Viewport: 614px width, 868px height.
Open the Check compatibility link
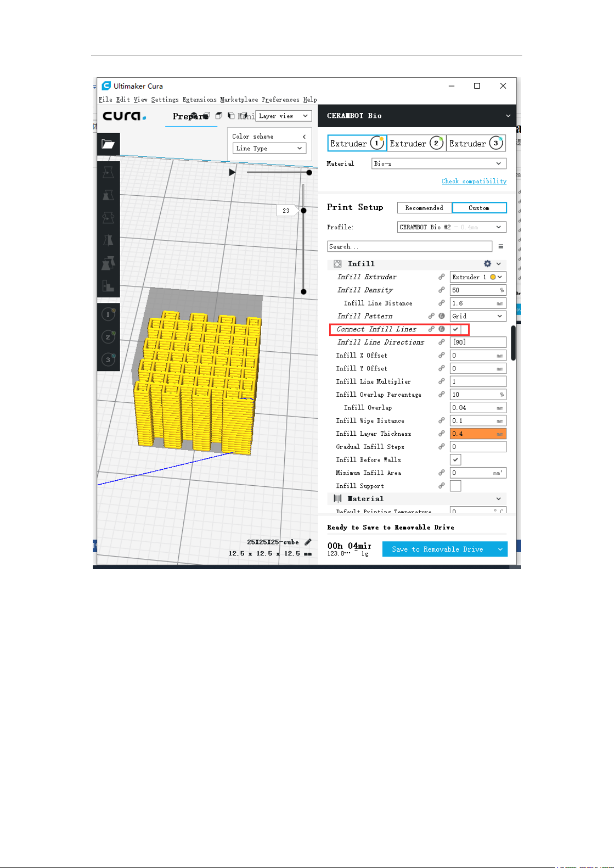pos(474,181)
